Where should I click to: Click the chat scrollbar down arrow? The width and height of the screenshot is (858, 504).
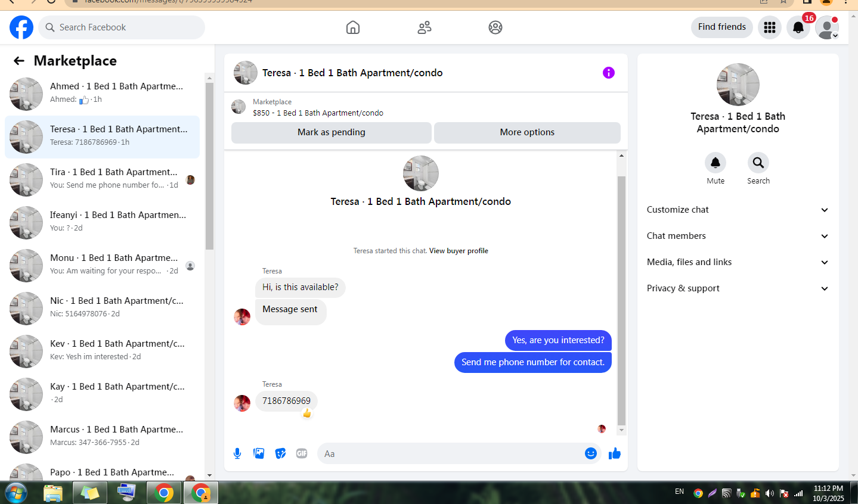pos(621,430)
